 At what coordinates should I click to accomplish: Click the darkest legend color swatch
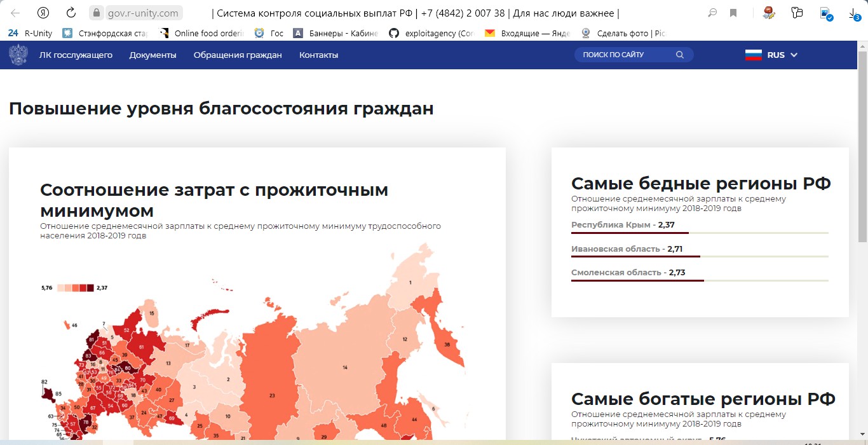pyautogui.click(x=90, y=287)
